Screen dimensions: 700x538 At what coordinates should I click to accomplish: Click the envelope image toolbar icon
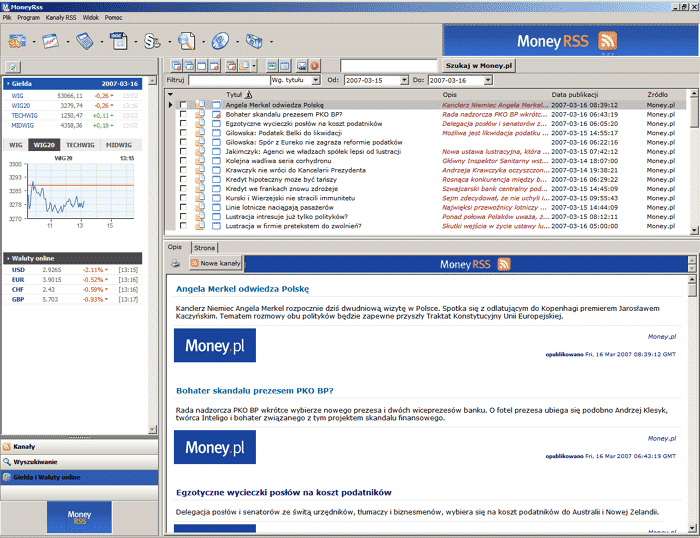[302, 66]
